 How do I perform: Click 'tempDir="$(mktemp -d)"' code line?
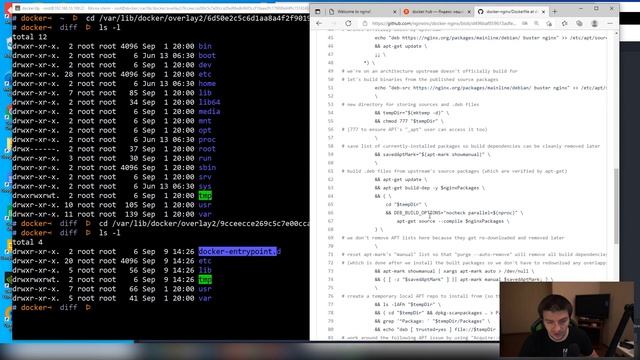(412, 113)
